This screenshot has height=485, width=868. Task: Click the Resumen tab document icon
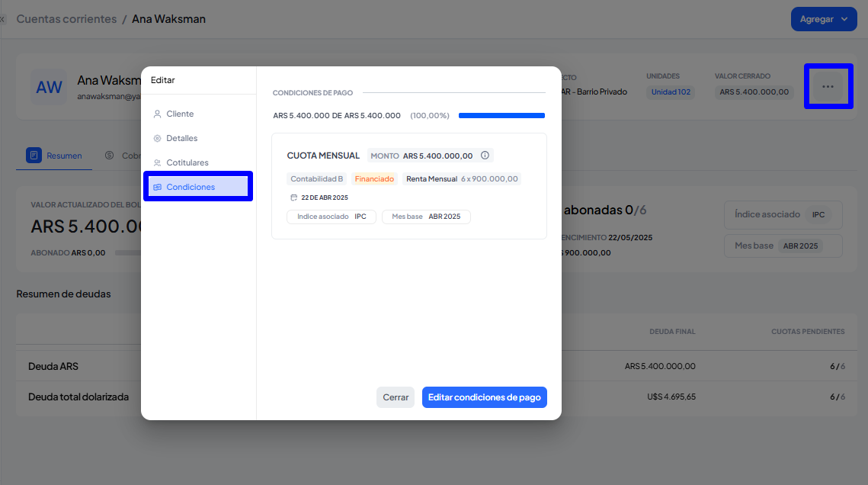pyautogui.click(x=34, y=156)
